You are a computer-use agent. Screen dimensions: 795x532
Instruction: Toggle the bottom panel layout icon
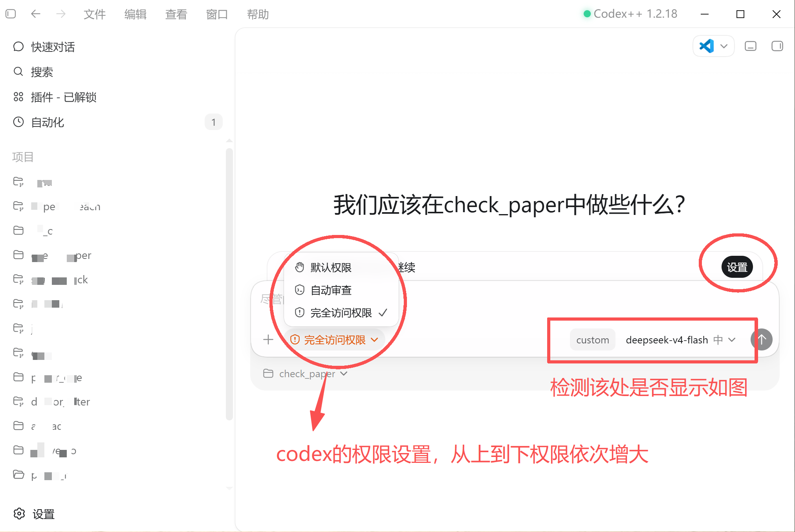[751, 46]
